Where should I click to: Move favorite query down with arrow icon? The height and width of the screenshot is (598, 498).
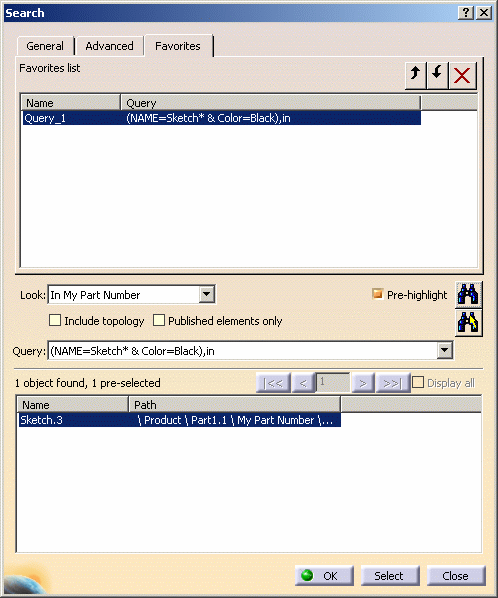point(437,74)
